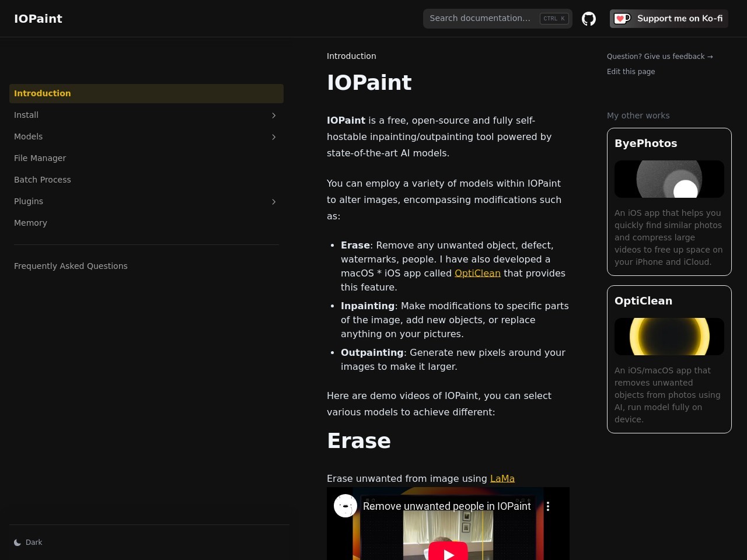Click the YouTube channel avatar icon
The height and width of the screenshot is (560, 747).
[345, 506]
